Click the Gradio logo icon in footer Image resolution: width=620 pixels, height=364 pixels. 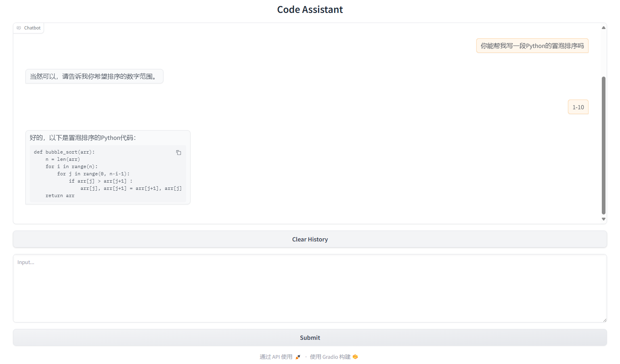click(355, 357)
